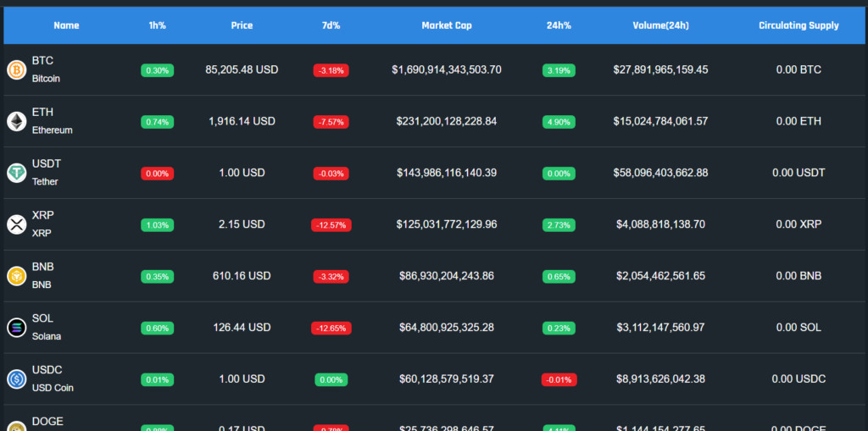This screenshot has width=868, height=431.
Task: Click XRP's 1.03% 1h badge
Action: coord(157,225)
